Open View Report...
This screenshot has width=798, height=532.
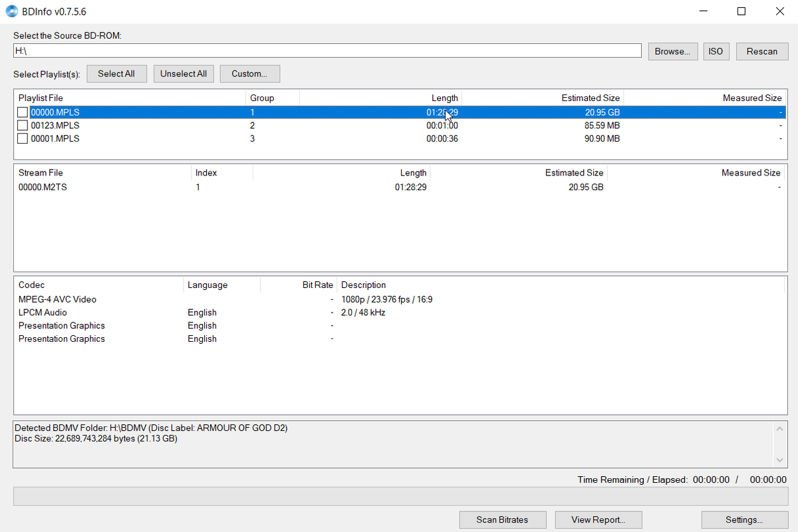[x=598, y=520]
